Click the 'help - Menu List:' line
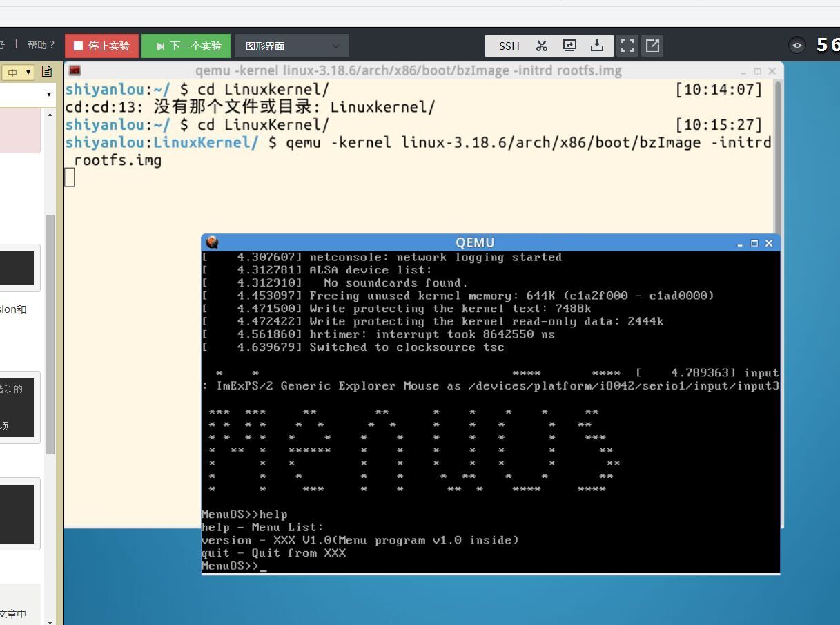840x625 pixels. [x=262, y=527]
